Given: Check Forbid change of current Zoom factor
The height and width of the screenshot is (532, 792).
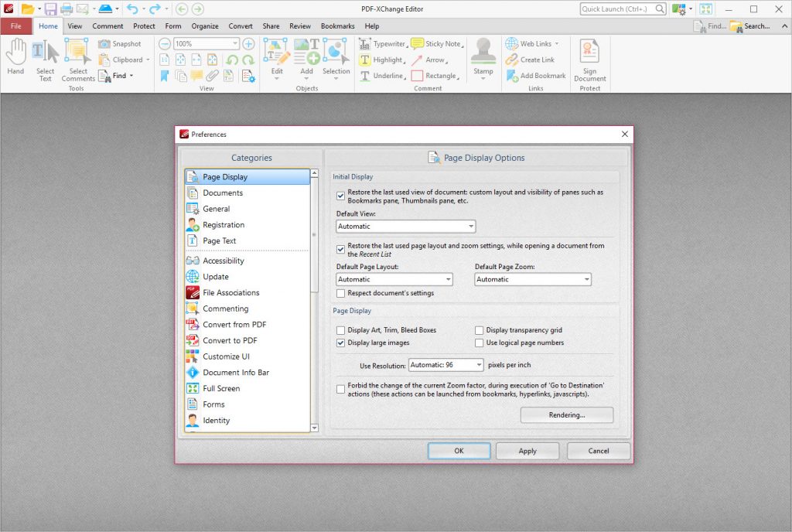Looking at the screenshot, I should (341, 390).
